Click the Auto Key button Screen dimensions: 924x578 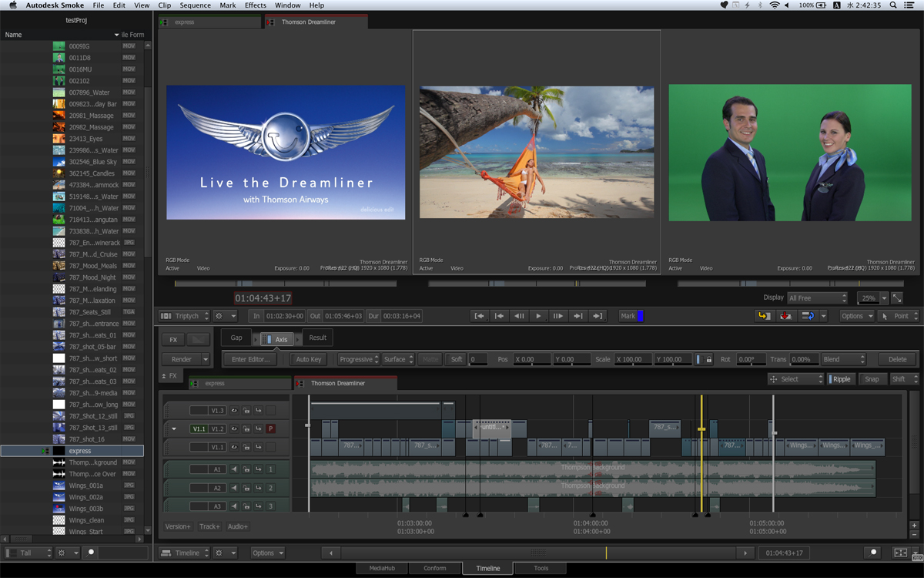tap(309, 359)
